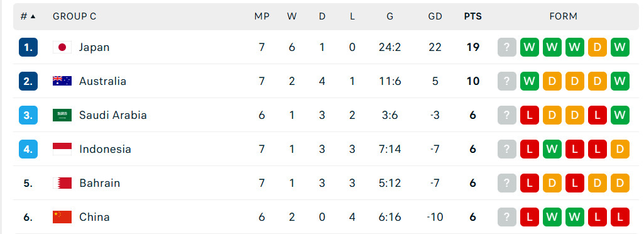Viewport: 644px width, 234px height.
Task: Click Indonesia's green W form badge
Action: tap(552, 149)
